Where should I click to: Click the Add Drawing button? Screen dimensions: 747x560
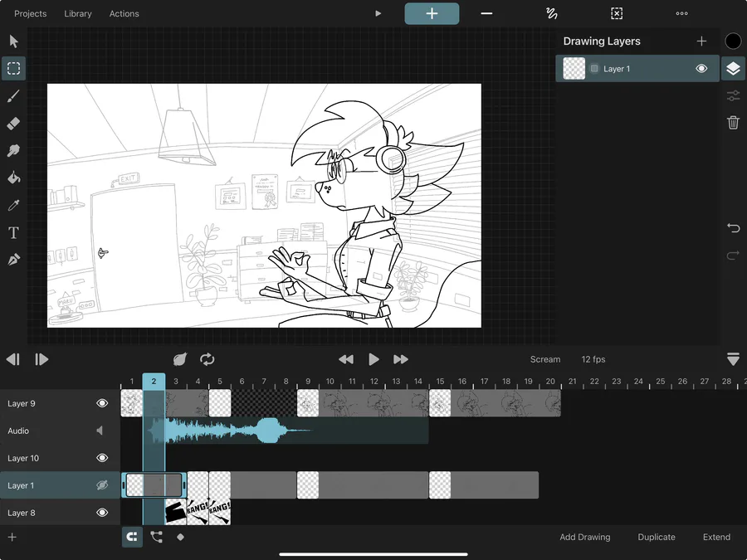pyautogui.click(x=584, y=537)
